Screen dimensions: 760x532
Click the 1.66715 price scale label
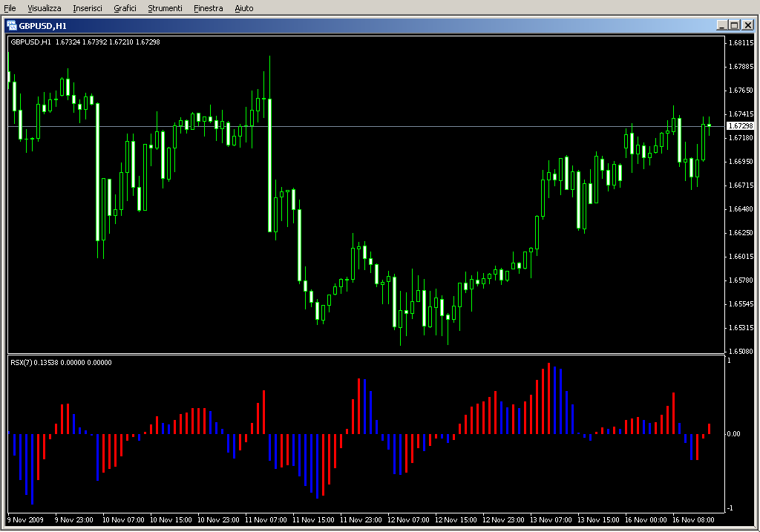741,185
